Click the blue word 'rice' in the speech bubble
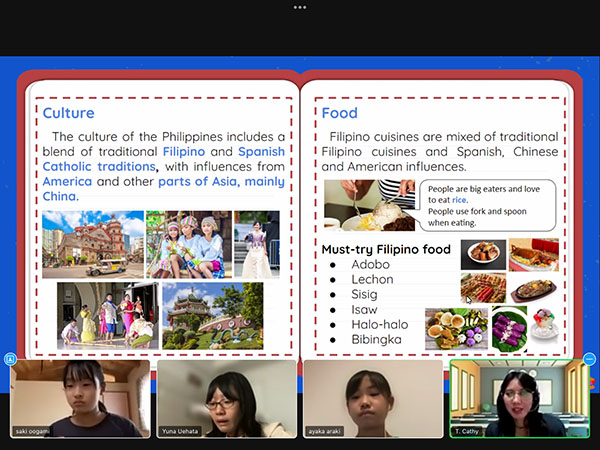Image resolution: width=600 pixels, height=450 pixels. coord(459,200)
